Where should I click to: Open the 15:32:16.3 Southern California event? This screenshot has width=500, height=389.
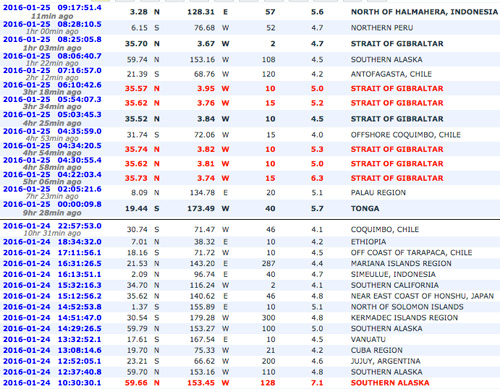tap(52, 285)
